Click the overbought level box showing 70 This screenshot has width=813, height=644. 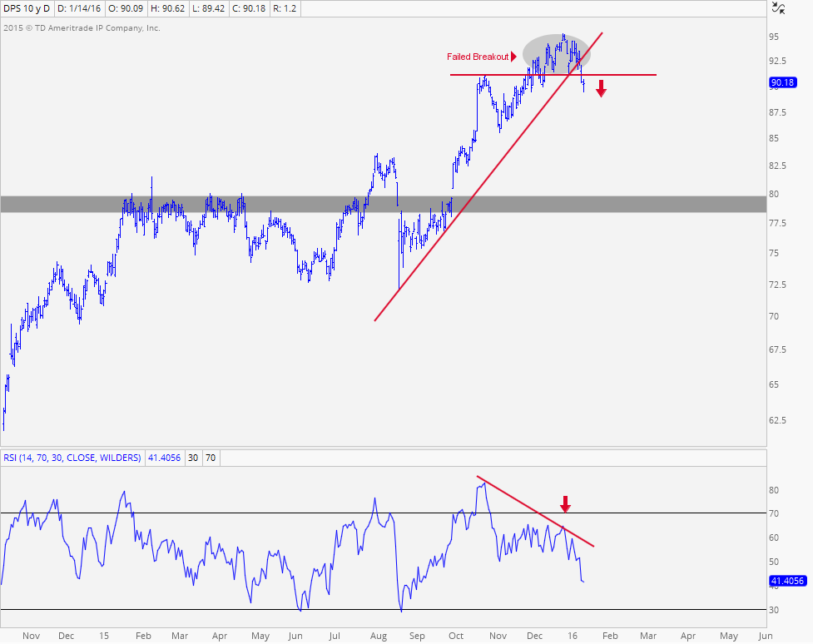pos(210,458)
